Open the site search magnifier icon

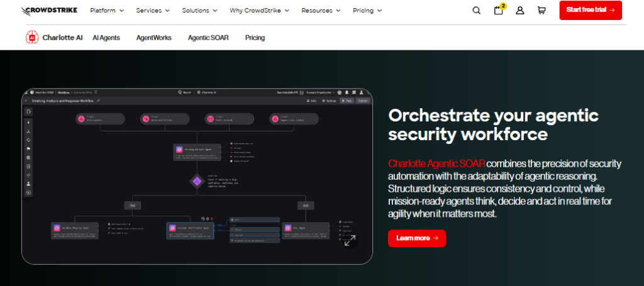[x=477, y=11]
